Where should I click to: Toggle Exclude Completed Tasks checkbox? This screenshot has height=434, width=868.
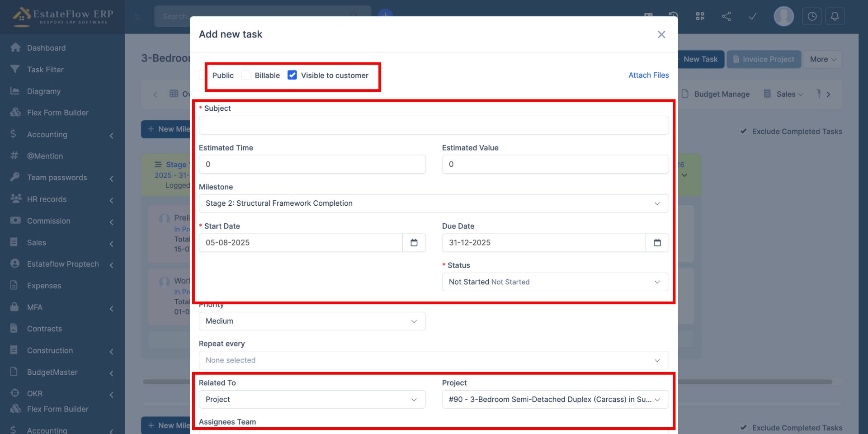coord(743,132)
